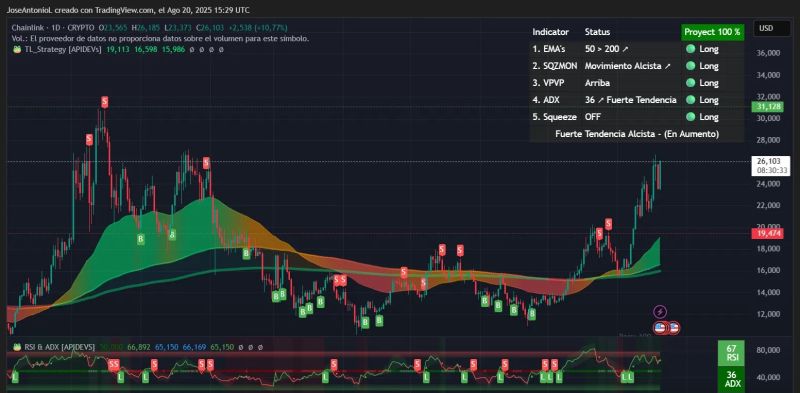Click 'Long' in the Squeeze row
Image resolution: width=800 pixels, height=393 pixels.
[709, 117]
